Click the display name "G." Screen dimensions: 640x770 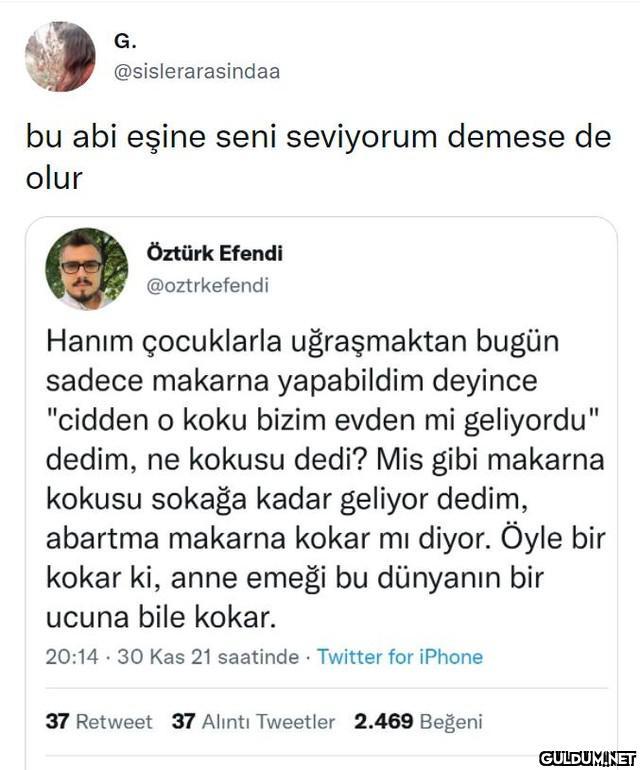(x=125, y=42)
